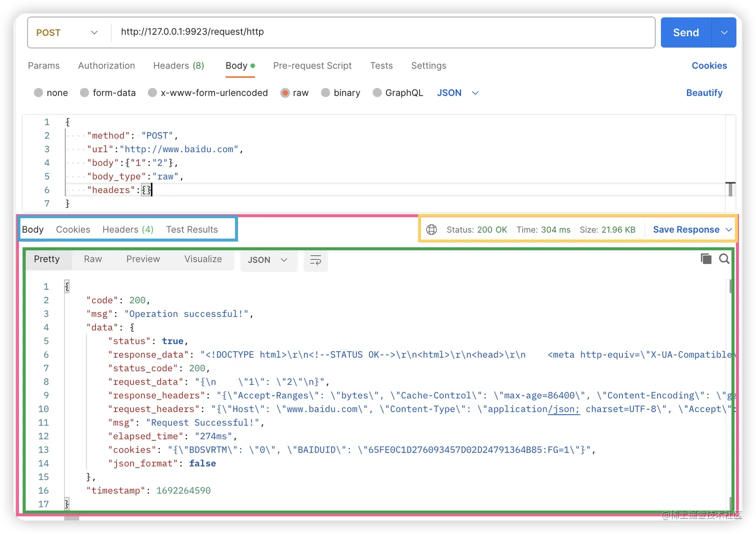Search the response with the magnifier icon
756x534 pixels.
pos(724,259)
